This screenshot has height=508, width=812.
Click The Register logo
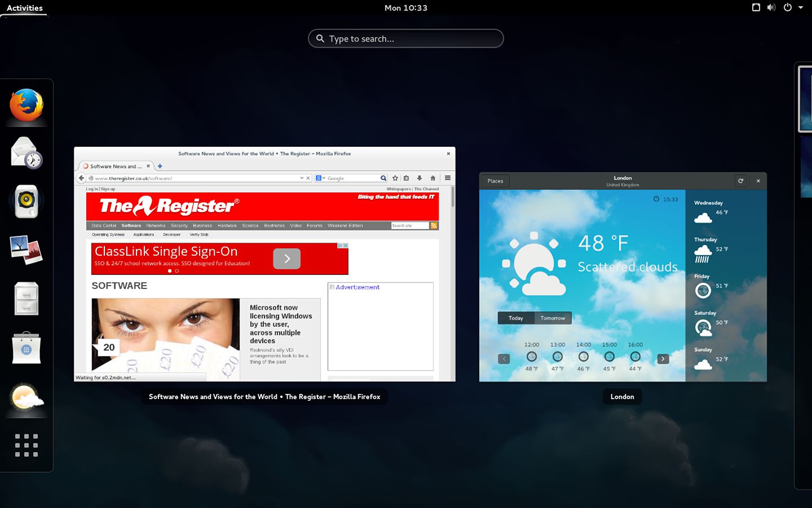169,206
